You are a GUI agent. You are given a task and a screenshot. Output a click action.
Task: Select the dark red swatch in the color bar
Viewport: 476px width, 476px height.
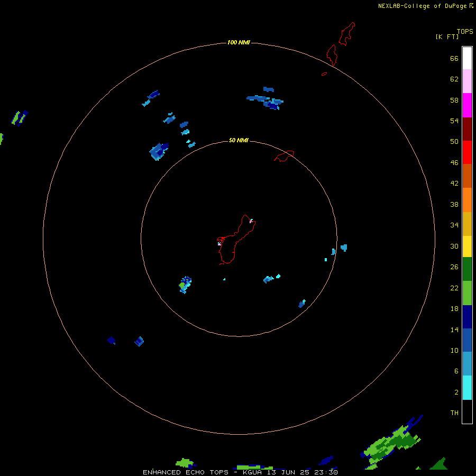(x=467, y=129)
